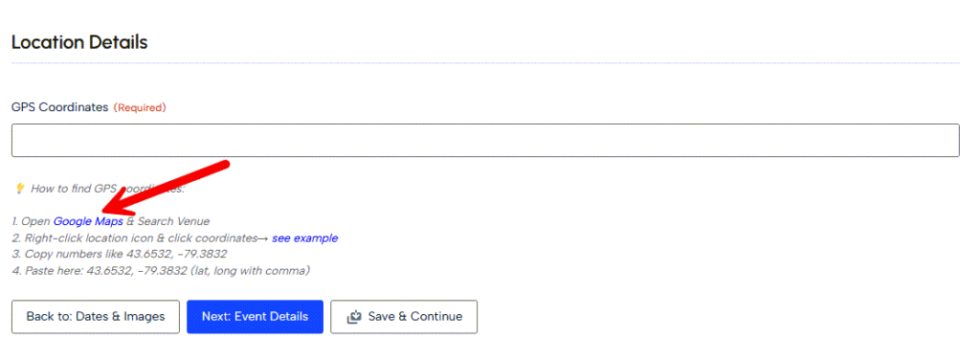Viewport: 980px width, 361px height.
Task: Click the dotted divider below Location Details
Action: pyautogui.click(x=485, y=62)
